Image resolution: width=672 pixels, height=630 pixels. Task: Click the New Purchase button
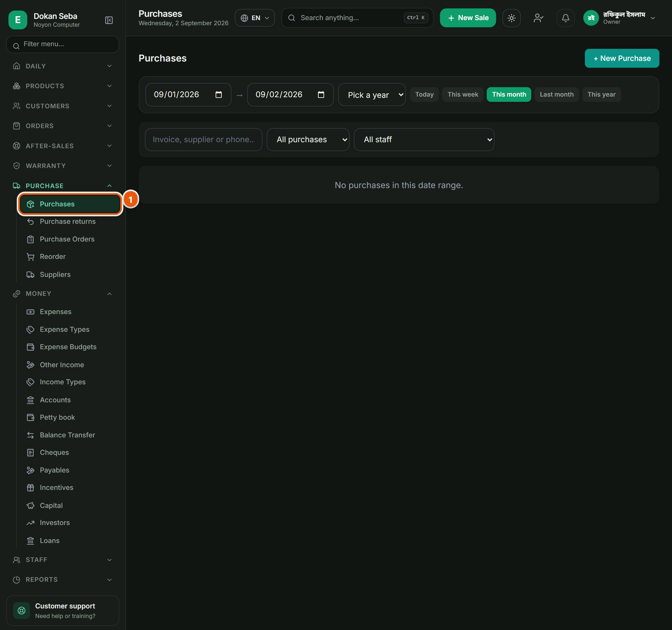click(x=622, y=58)
